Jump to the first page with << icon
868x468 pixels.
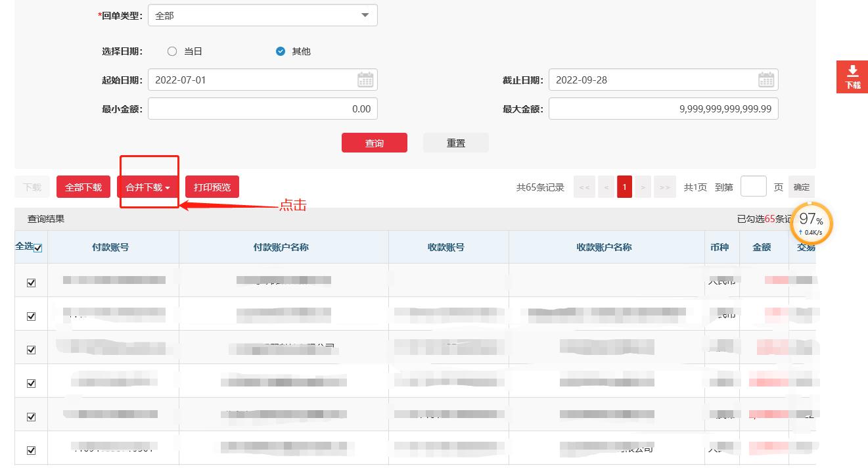(584, 187)
